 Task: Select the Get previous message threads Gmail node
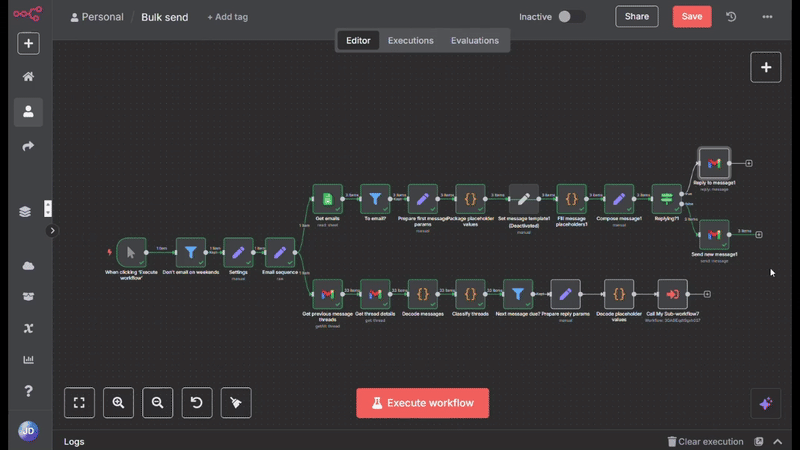click(328, 294)
